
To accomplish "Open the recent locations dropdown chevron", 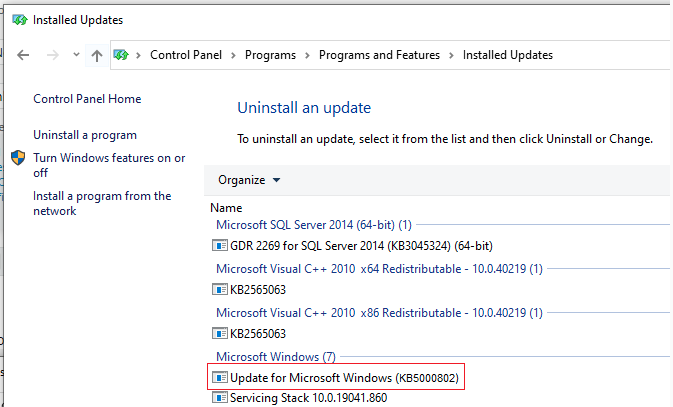I will [75, 56].
